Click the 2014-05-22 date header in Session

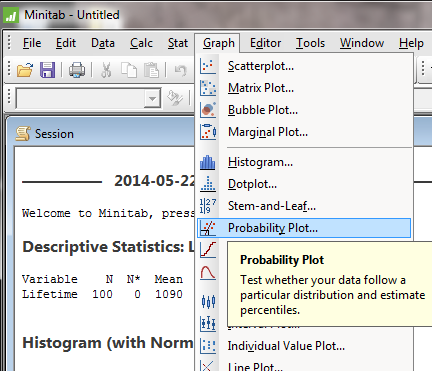(155, 181)
